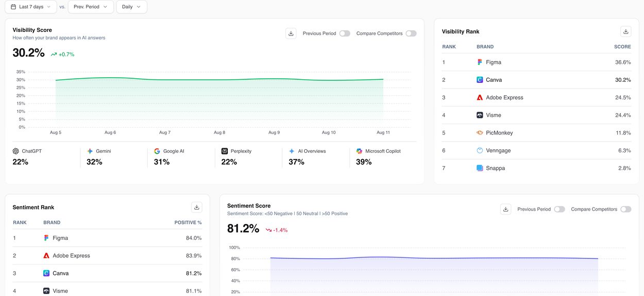Download the Sentiment Score chart
Screen dimensions: 644x296
[x=505, y=210]
